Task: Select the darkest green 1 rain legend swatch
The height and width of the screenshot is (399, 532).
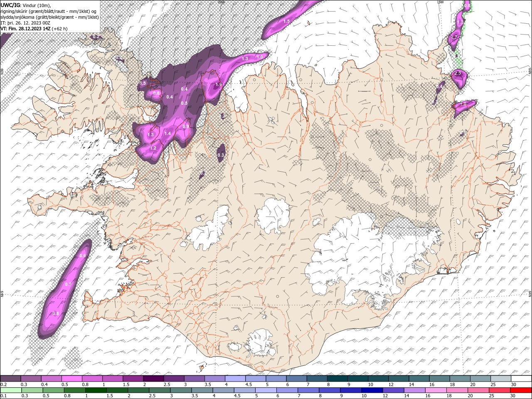Action: click(96, 390)
